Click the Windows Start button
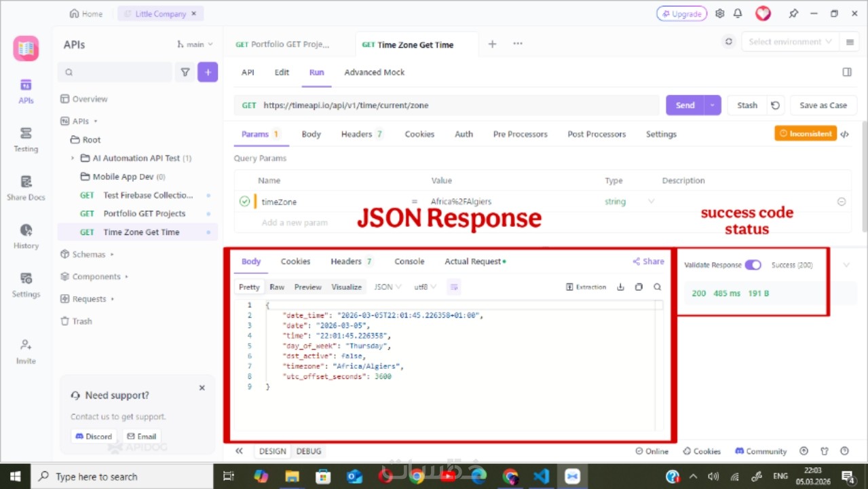The height and width of the screenshot is (489, 868). tap(15, 476)
